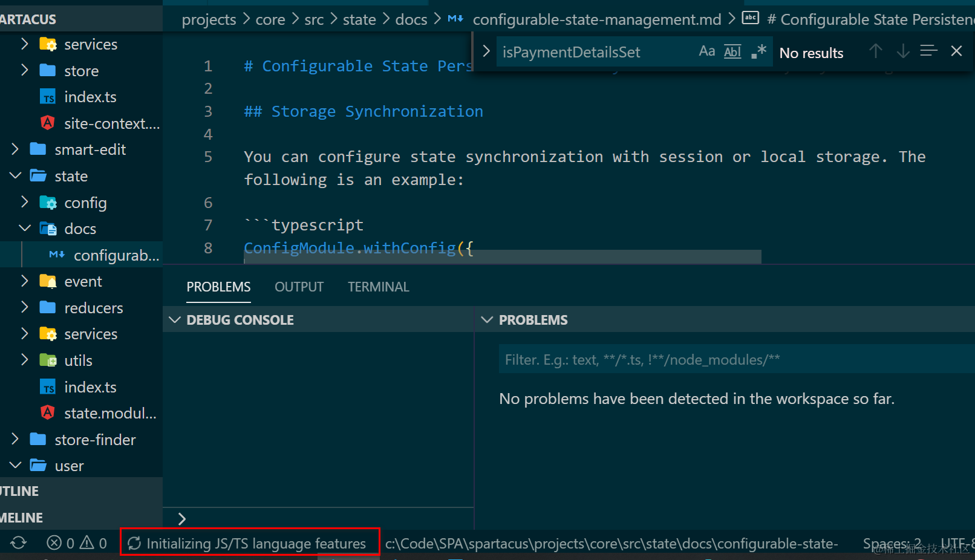Expand the lower services folder under state
This screenshot has height=560, width=975.
click(x=25, y=333)
